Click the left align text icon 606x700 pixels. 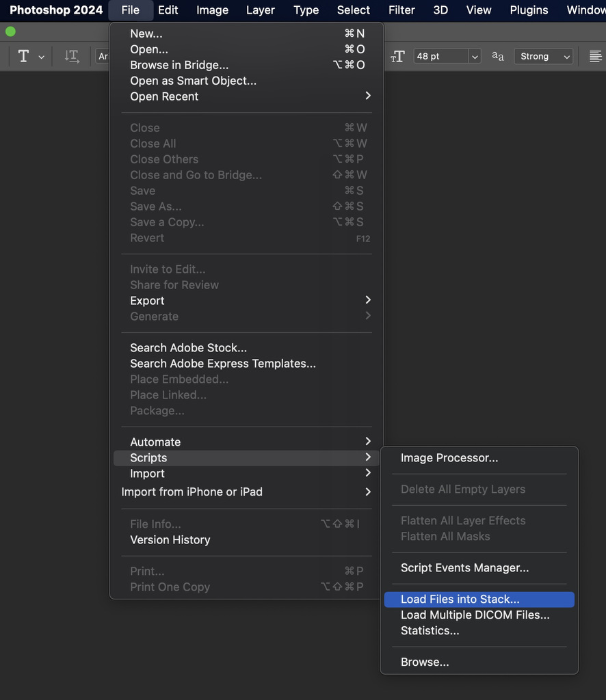(x=596, y=57)
